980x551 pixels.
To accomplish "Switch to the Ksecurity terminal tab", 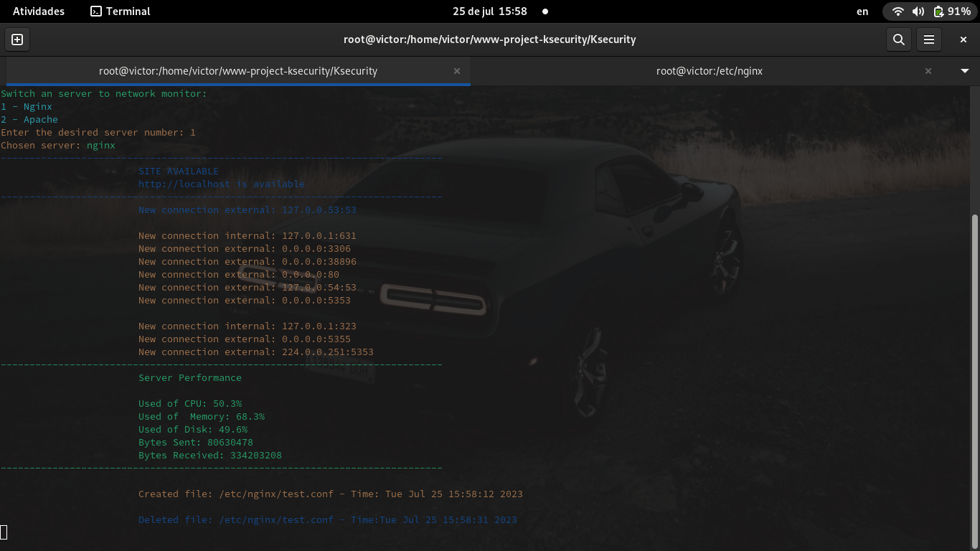I will click(237, 71).
